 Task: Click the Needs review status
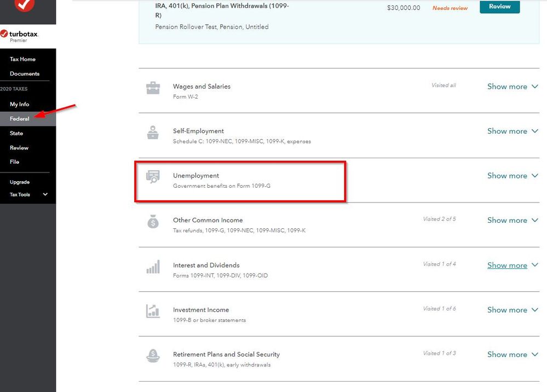(x=450, y=8)
